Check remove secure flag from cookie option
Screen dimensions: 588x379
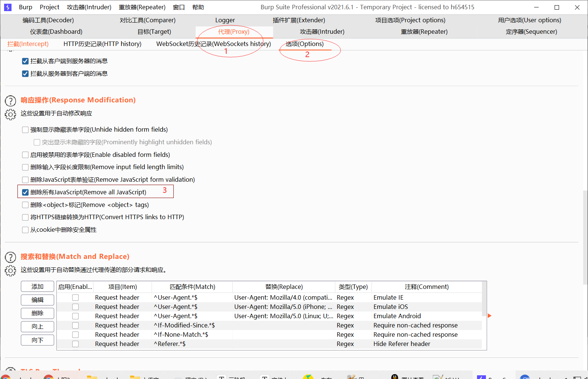[25, 230]
